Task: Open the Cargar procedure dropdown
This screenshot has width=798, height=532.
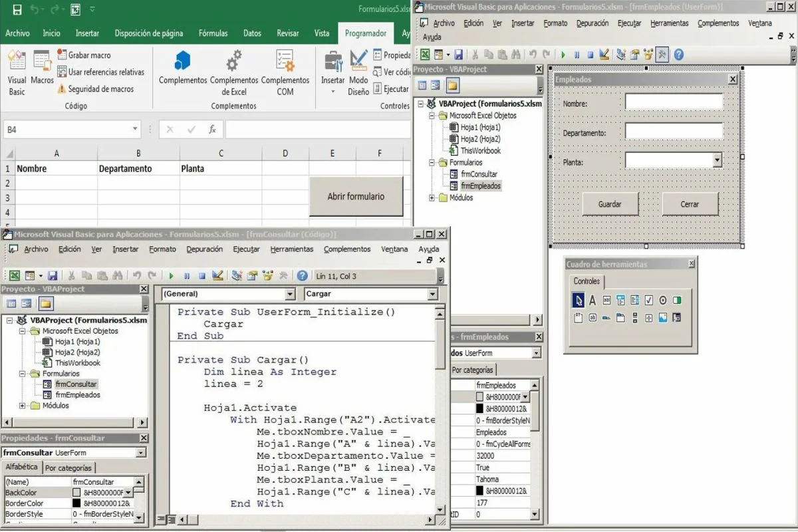Action: click(432, 294)
